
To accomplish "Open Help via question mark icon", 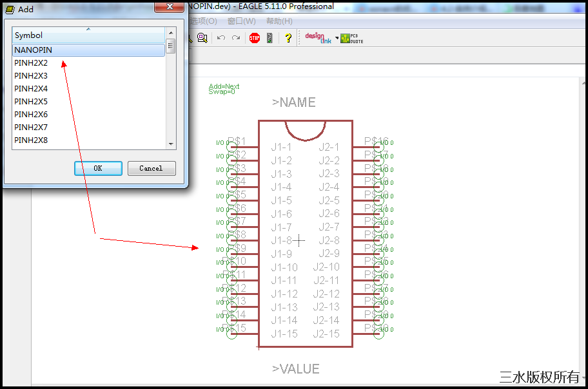I will (x=288, y=38).
